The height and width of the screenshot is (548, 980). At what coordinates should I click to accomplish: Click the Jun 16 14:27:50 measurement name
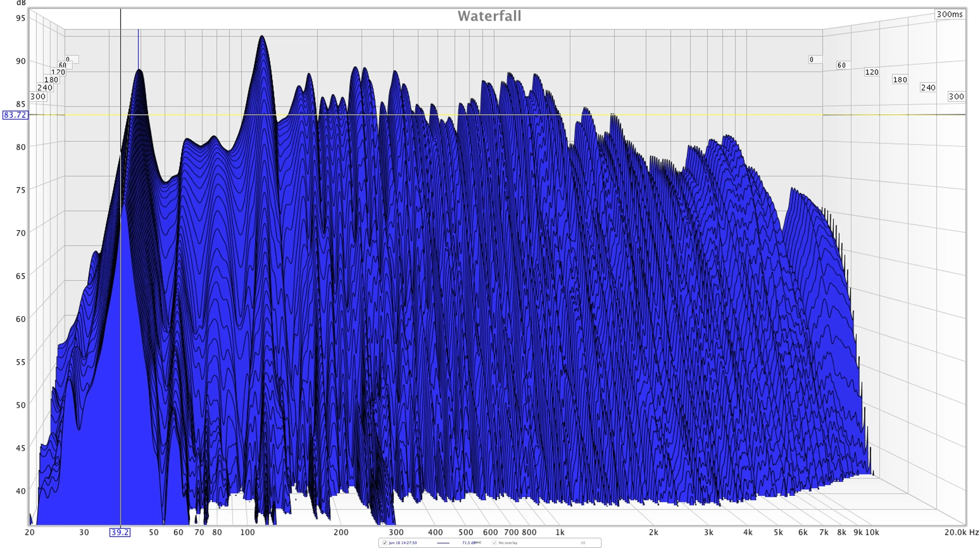tap(402, 543)
